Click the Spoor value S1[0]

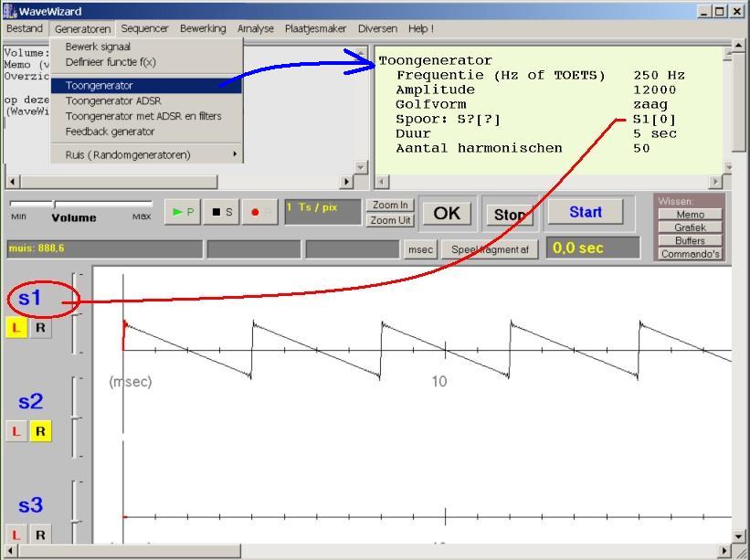pos(654,119)
